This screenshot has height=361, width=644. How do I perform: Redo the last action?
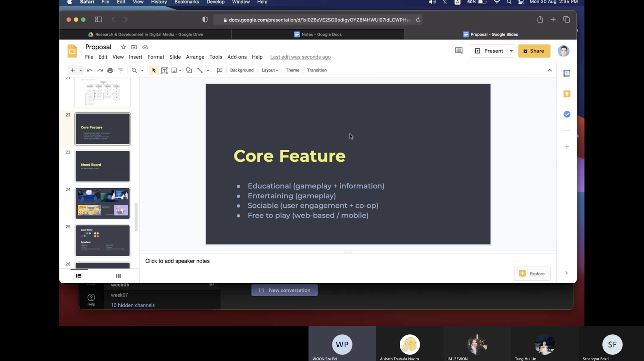[x=100, y=71]
